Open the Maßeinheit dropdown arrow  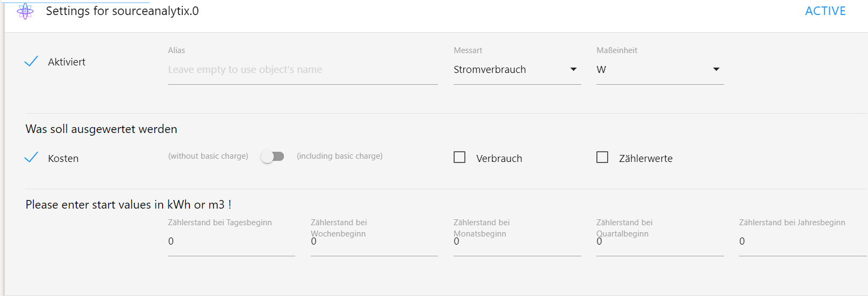point(716,69)
